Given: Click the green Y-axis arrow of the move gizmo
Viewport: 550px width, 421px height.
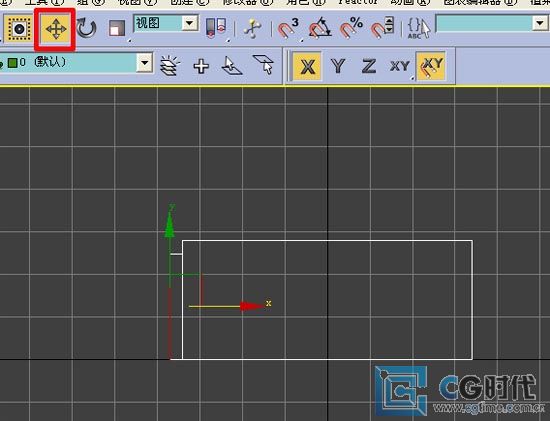Looking at the screenshot, I should pyautogui.click(x=170, y=225).
